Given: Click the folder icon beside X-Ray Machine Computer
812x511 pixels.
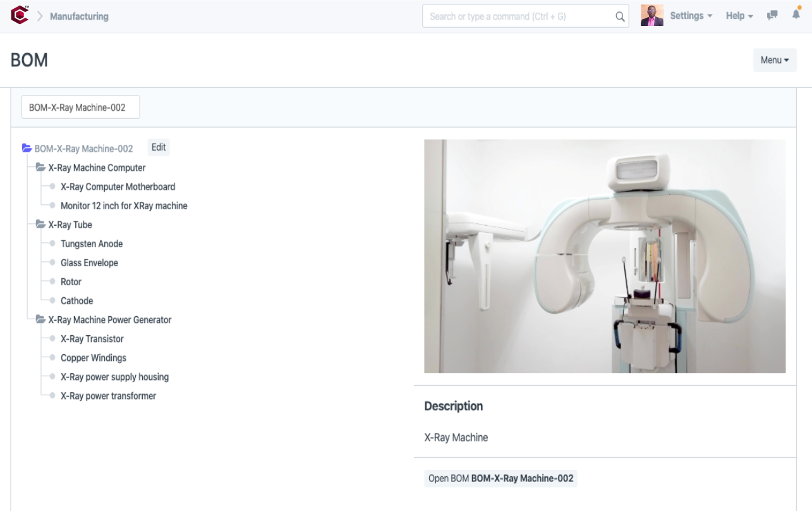Looking at the screenshot, I should tap(39, 168).
